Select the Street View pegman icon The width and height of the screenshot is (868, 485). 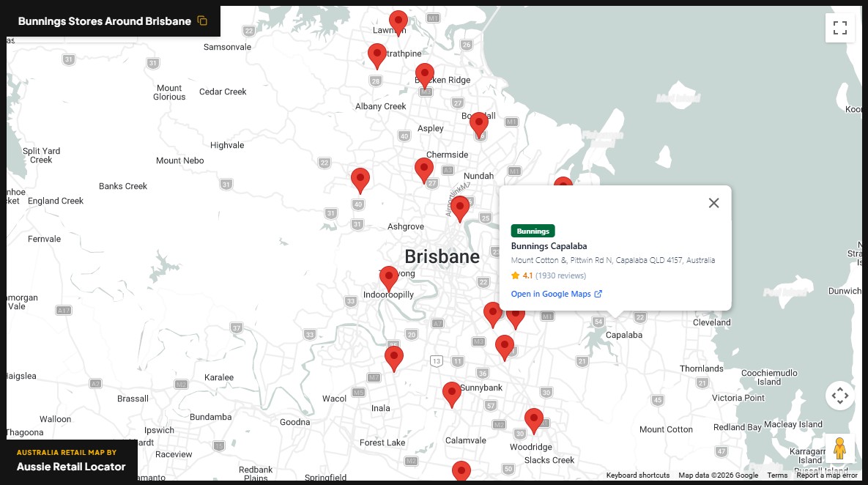(x=839, y=448)
